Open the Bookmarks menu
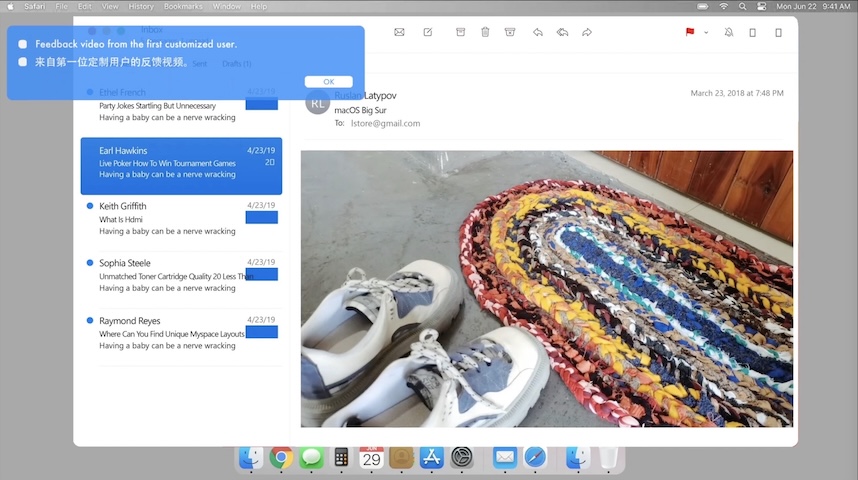 pos(183,7)
